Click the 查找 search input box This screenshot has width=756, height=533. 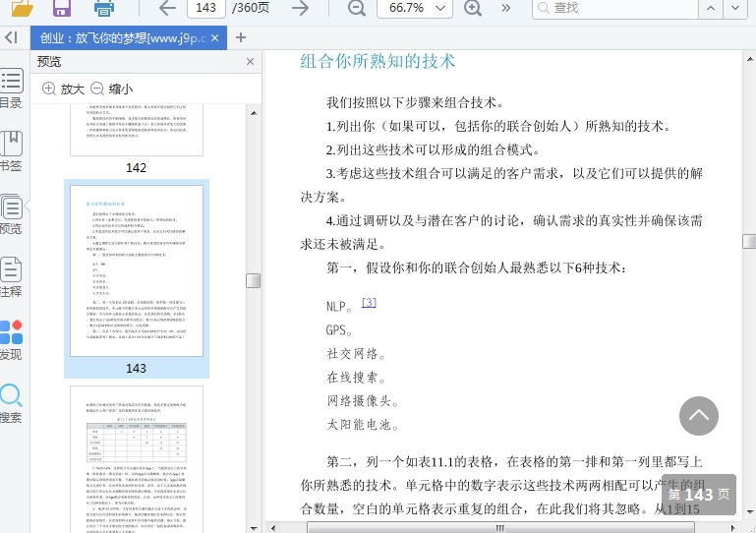point(615,8)
